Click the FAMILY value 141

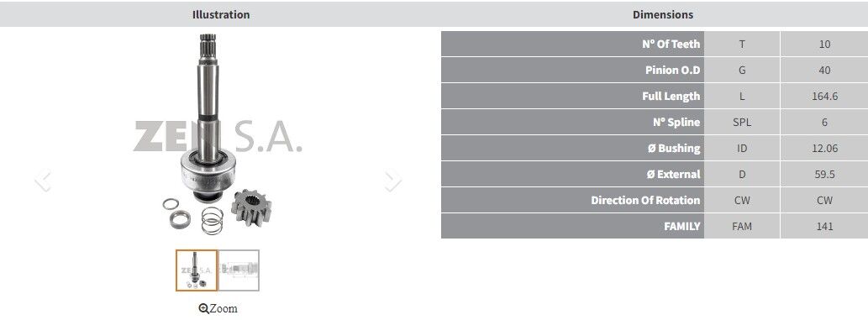(x=824, y=226)
